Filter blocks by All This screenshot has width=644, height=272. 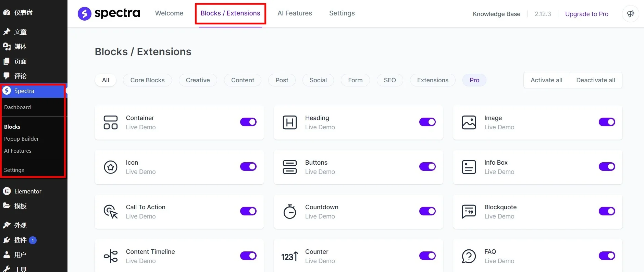pyautogui.click(x=106, y=80)
